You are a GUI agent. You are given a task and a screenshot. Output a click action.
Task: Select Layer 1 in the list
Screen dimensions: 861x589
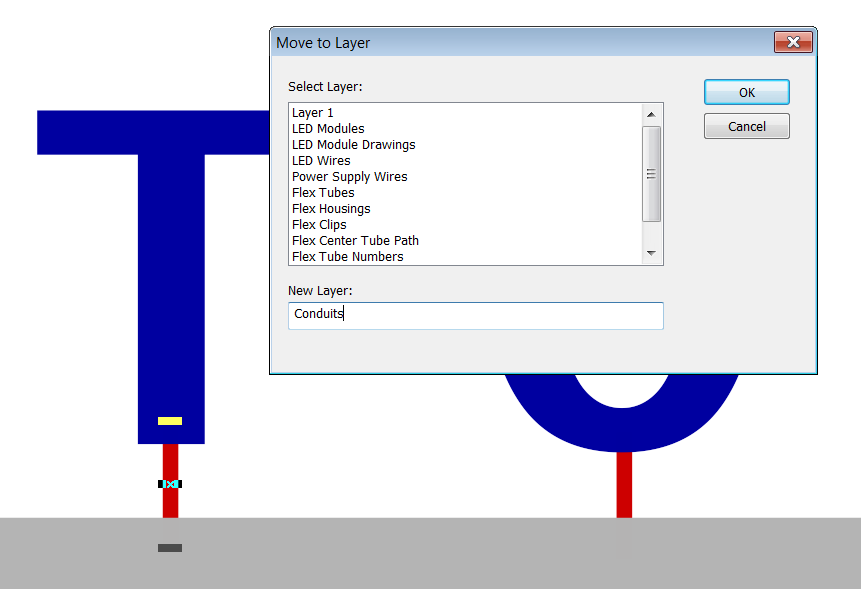point(313,113)
